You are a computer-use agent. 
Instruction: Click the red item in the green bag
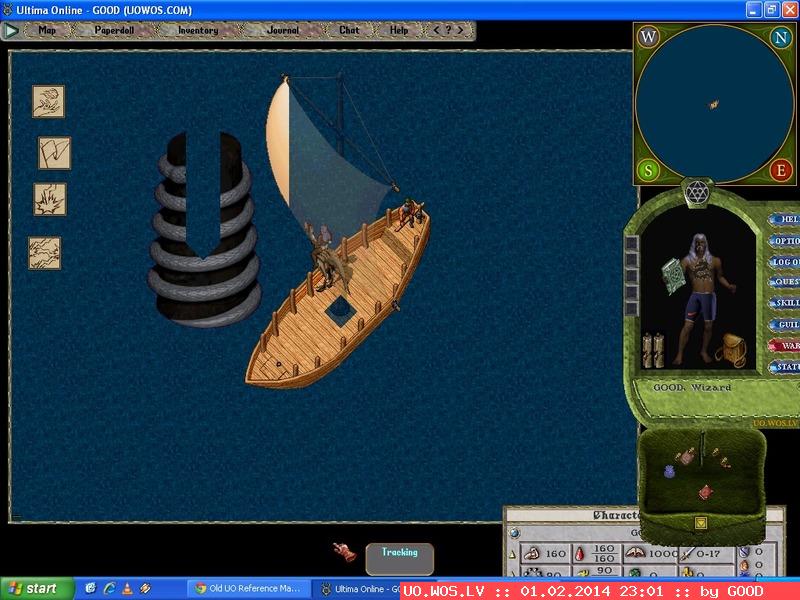pyautogui.click(x=706, y=492)
